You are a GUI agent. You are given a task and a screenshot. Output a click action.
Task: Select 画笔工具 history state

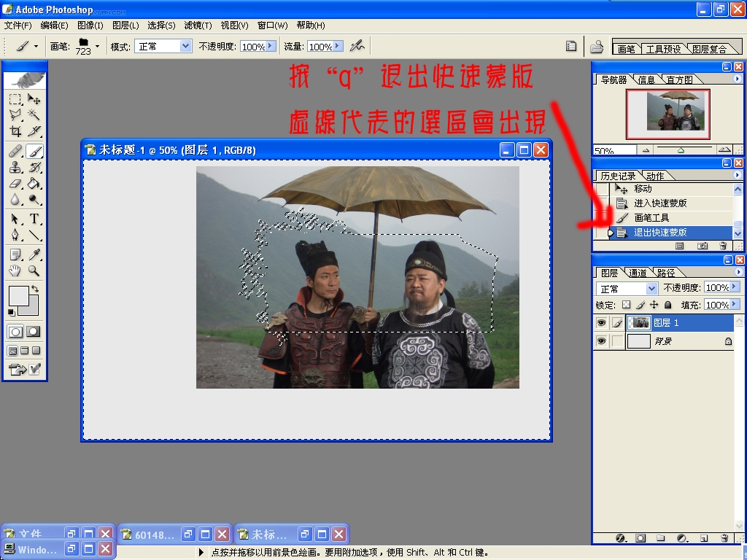point(672,218)
